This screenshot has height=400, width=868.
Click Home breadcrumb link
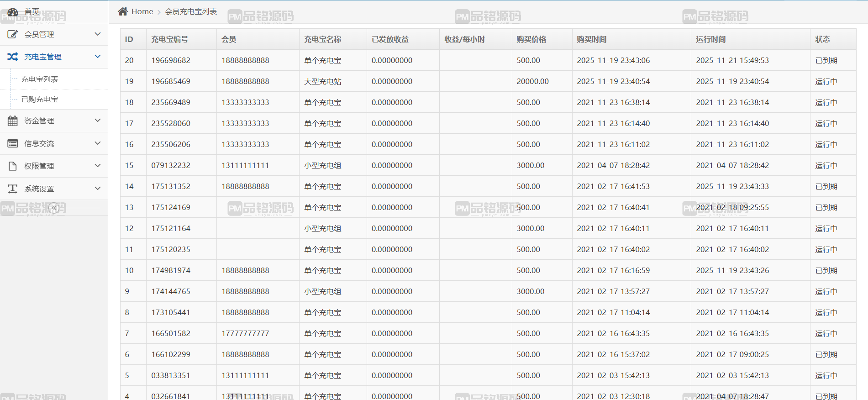point(142,11)
